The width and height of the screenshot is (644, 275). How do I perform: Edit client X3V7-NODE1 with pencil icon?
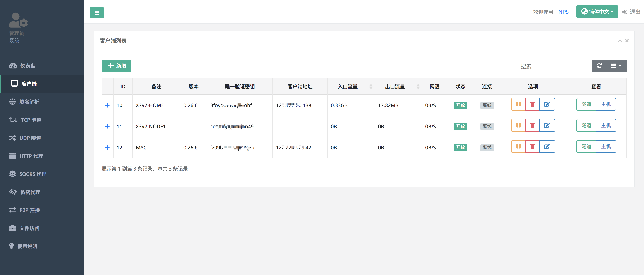[x=547, y=125]
